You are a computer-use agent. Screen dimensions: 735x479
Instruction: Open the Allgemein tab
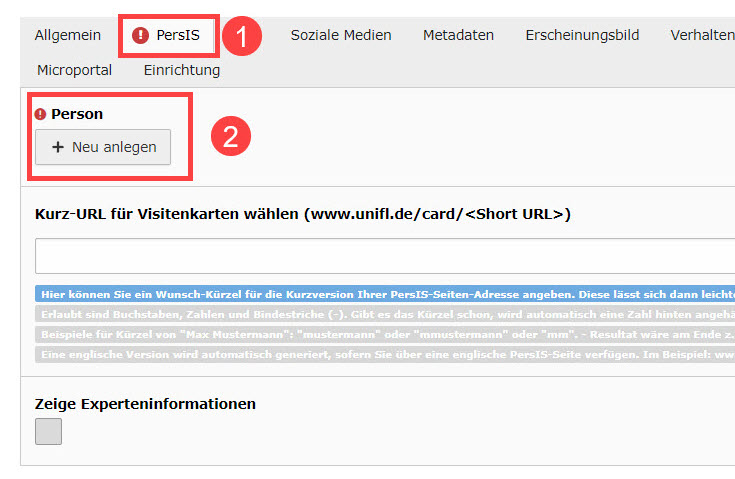point(68,35)
